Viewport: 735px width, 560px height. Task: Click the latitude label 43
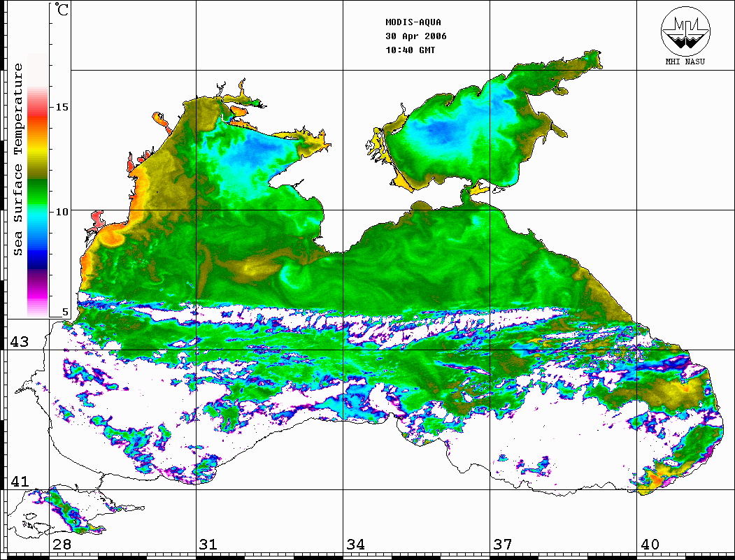(x=19, y=342)
